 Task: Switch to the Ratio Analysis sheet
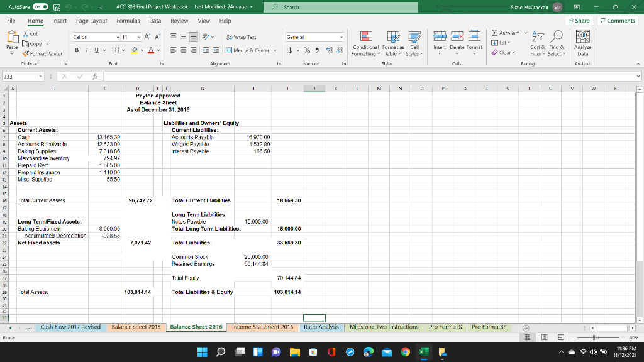(321, 327)
